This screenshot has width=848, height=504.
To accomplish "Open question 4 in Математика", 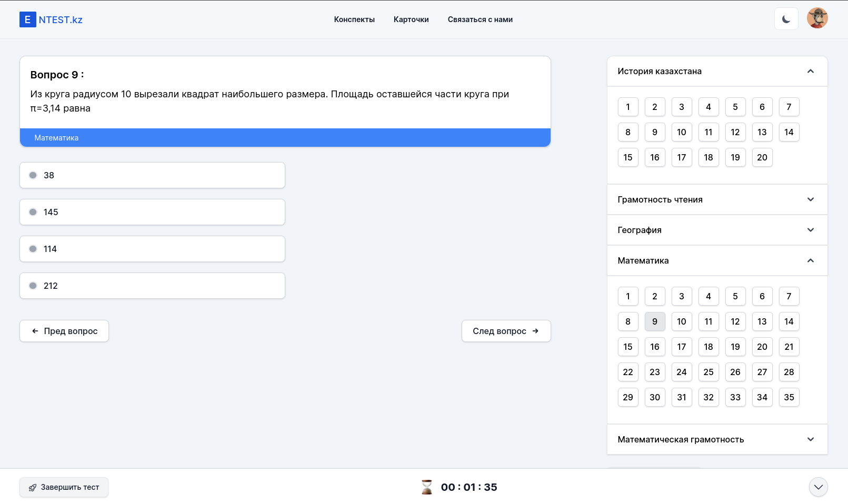I will tap(709, 296).
